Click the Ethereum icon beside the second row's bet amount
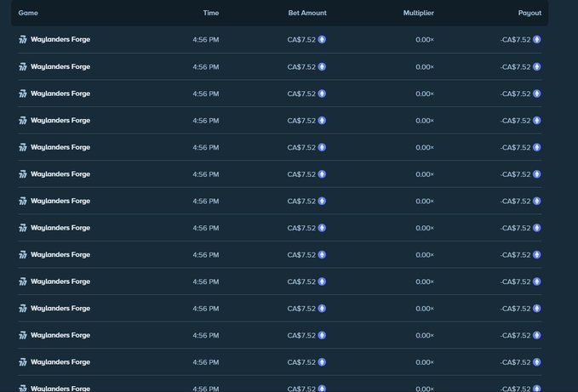The image size is (578, 392). (x=322, y=66)
